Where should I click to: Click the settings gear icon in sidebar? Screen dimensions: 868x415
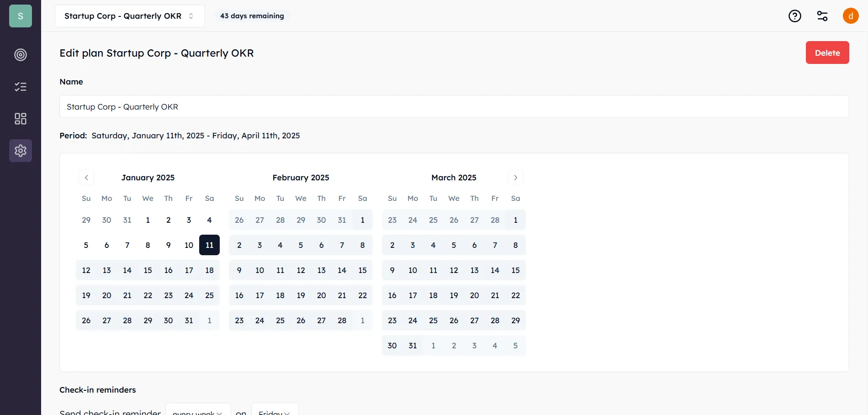click(21, 151)
